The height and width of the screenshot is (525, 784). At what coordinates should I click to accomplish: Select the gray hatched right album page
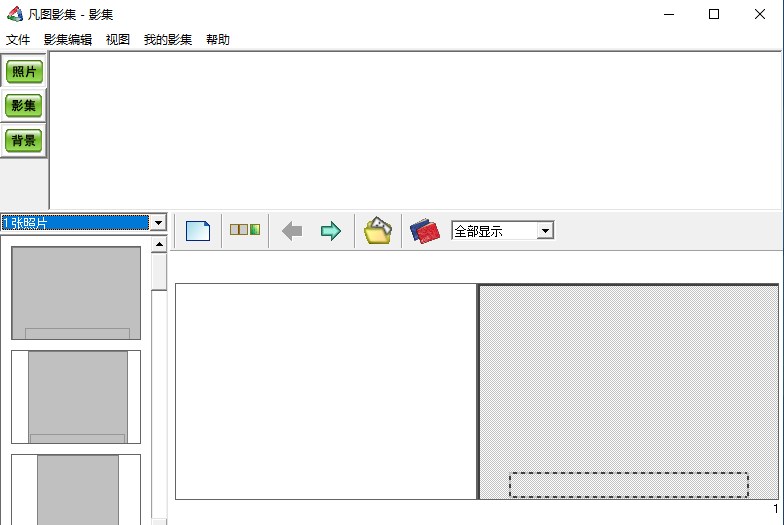(x=628, y=392)
